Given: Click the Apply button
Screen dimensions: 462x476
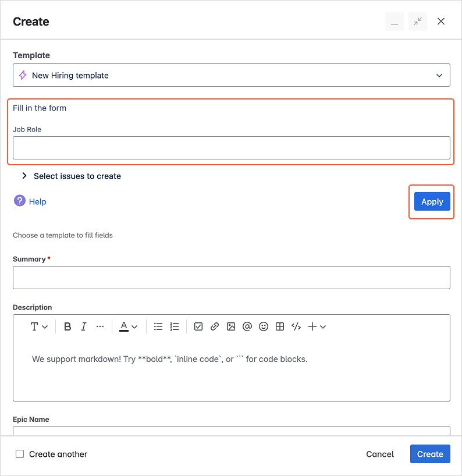Looking at the screenshot, I should click(432, 201).
